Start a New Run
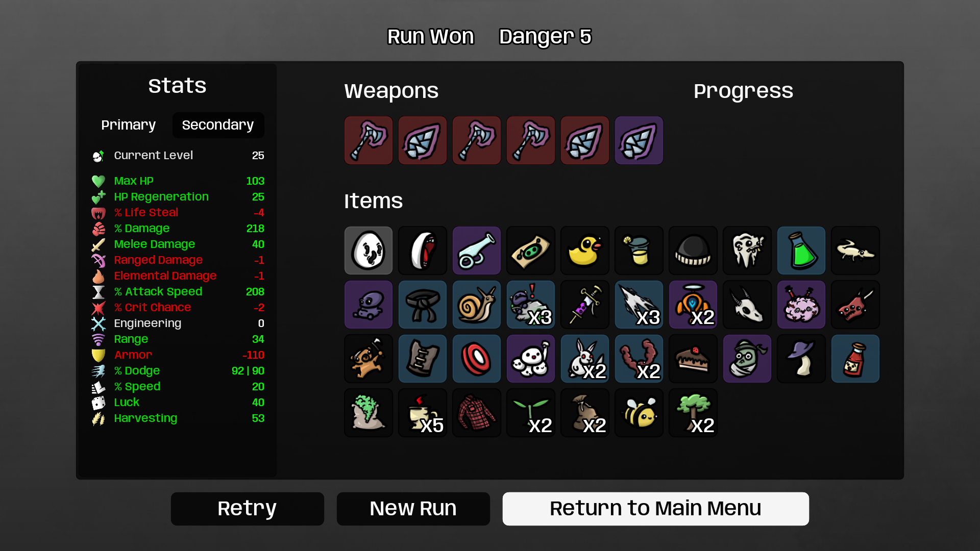 [x=413, y=509]
